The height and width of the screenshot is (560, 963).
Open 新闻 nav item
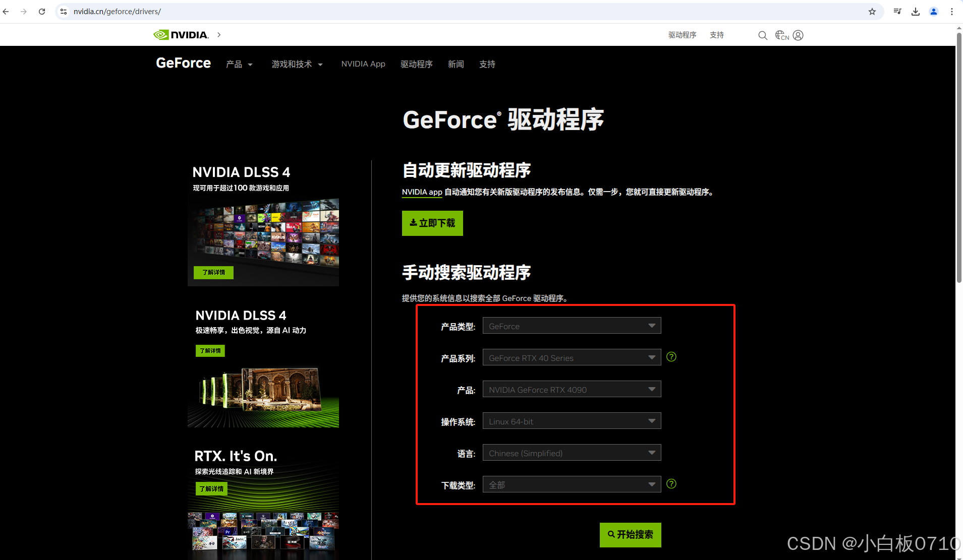(456, 65)
